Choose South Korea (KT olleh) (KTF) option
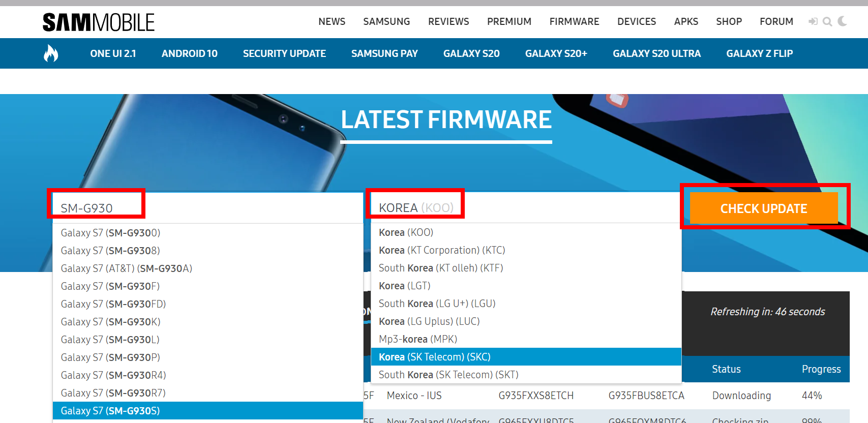 [526, 268]
